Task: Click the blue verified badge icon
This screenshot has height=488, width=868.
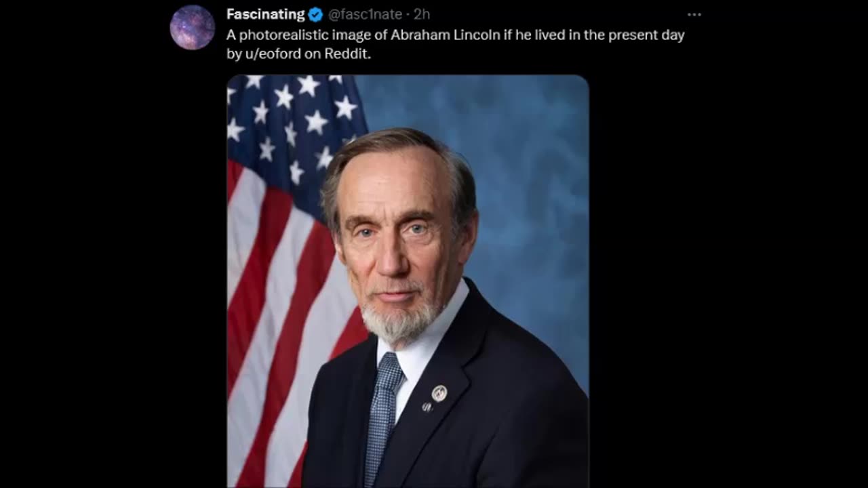Action: click(315, 14)
